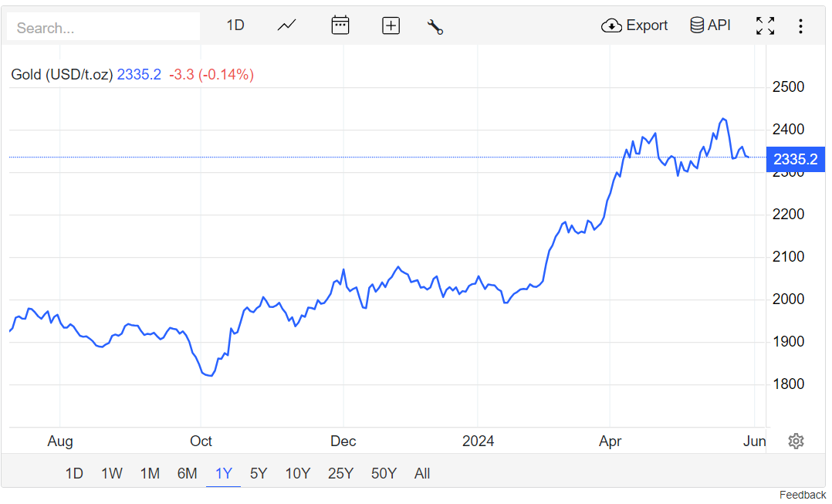Select the 1D time range tab
This screenshot has width=832, height=504.
tap(74, 473)
